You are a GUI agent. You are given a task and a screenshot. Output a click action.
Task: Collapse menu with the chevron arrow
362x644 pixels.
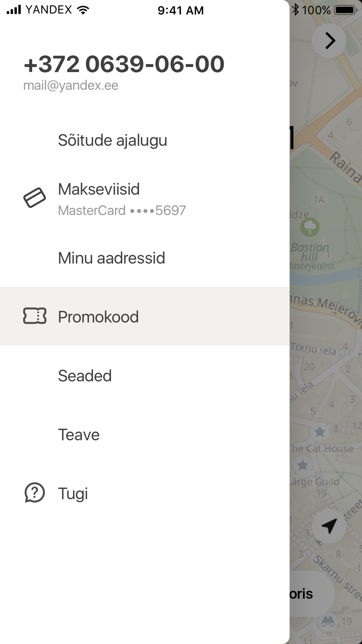[x=330, y=41]
